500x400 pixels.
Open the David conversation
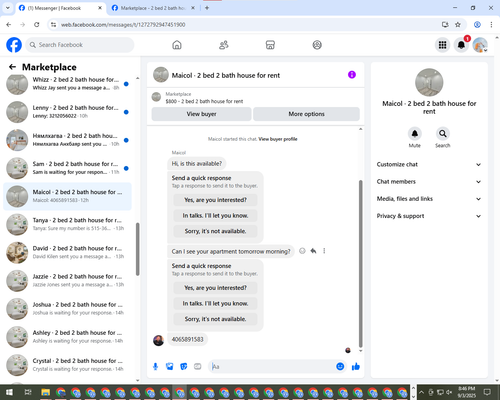coord(67,253)
